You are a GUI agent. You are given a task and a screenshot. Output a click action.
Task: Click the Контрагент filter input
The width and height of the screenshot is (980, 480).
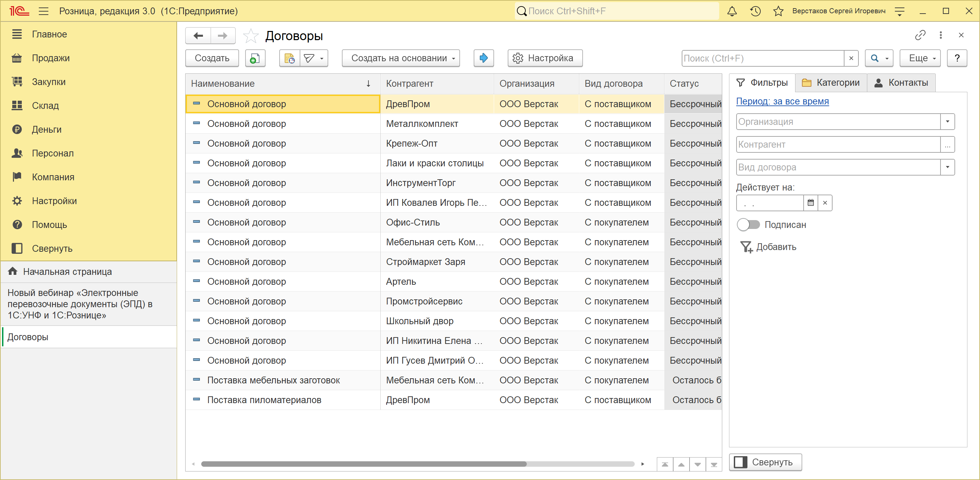coord(838,145)
